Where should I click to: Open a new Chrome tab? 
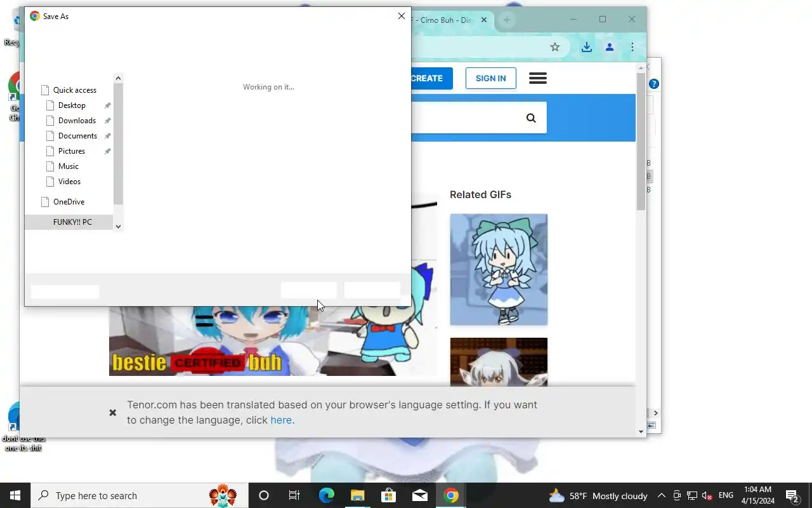click(x=506, y=20)
